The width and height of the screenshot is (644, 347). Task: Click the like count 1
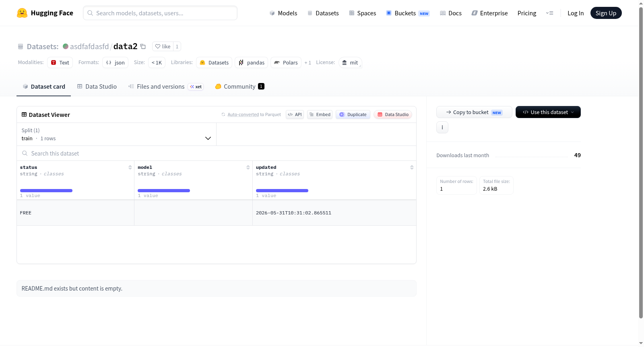point(177,46)
